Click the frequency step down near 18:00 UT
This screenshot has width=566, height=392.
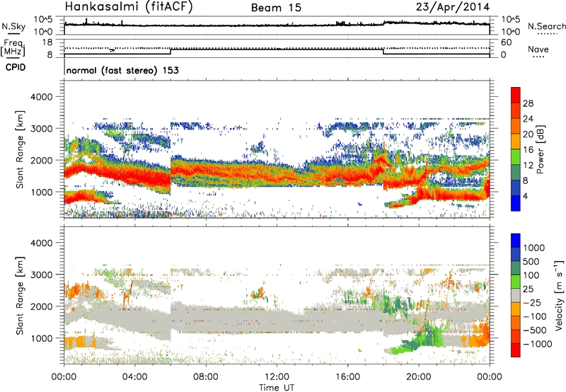383,52
